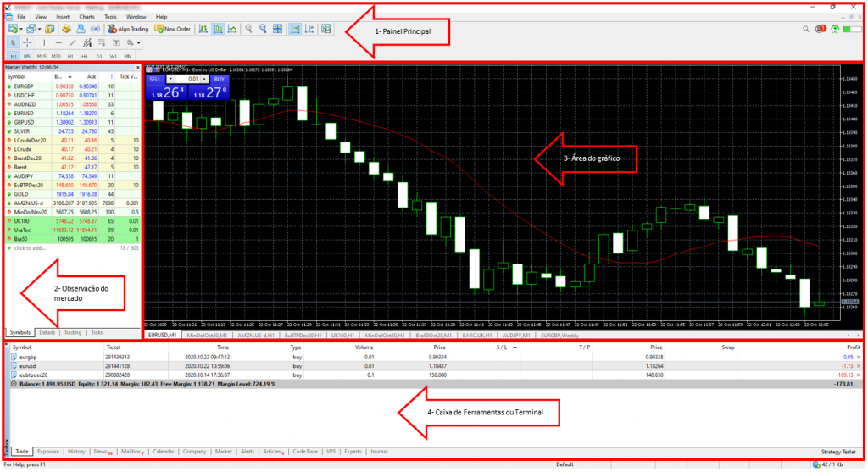The height and width of the screenshot is (472, 868).
Task: Open the Insert menu
Action: [x=63, y=17]
